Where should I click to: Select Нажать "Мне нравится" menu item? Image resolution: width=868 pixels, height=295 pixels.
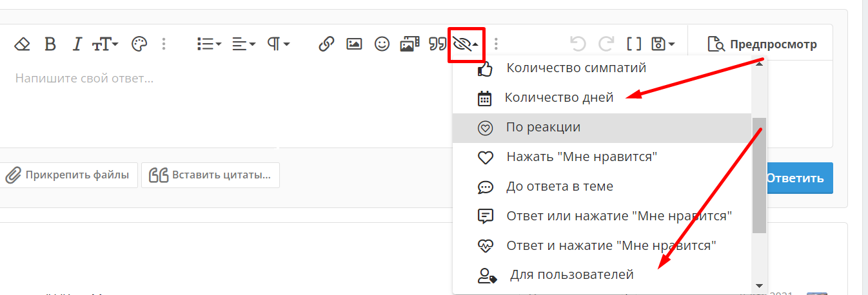(602, 157)
